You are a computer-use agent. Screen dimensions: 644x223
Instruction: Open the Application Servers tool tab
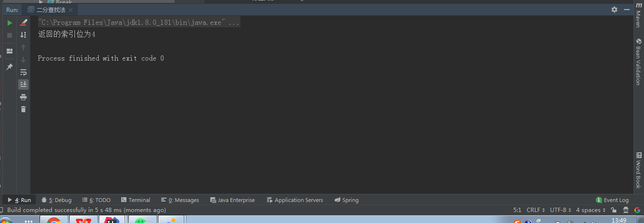(x=295, y=200)
